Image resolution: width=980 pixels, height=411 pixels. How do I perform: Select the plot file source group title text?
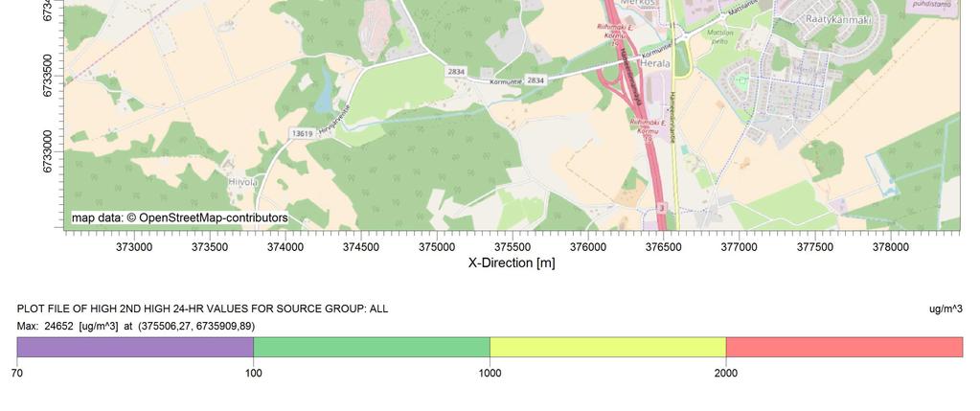[x=202, y=309]
